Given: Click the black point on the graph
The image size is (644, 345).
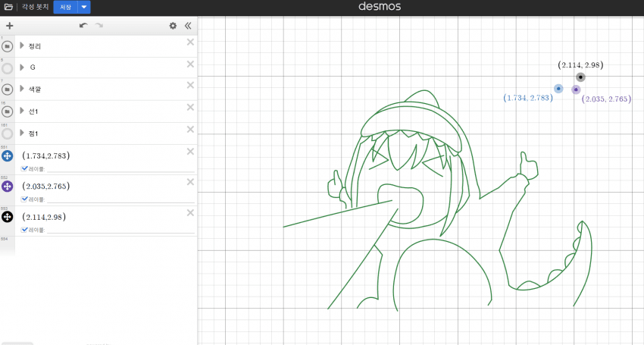Looking at the screenshot, I should 580,77.
